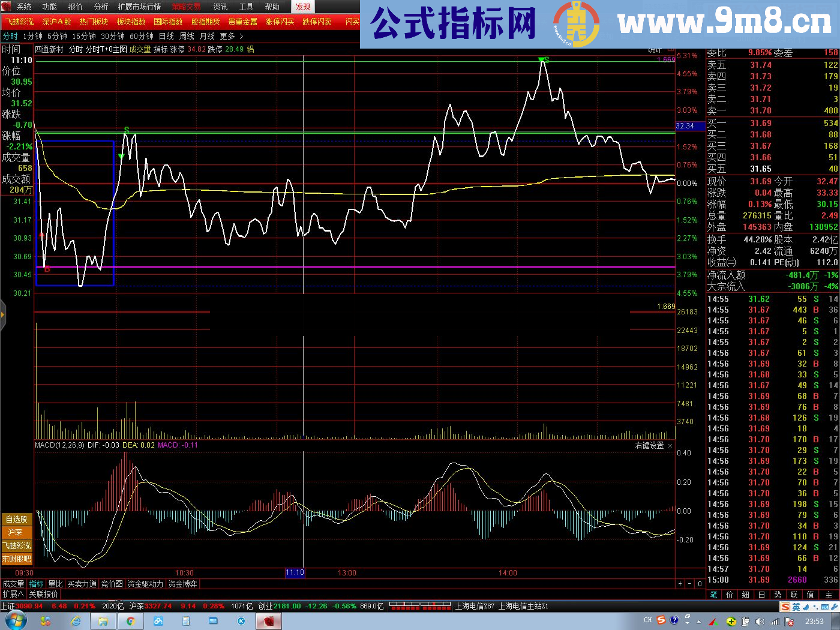
Task: Select the 周线 weekly chart tab
Action: point(187,37)
